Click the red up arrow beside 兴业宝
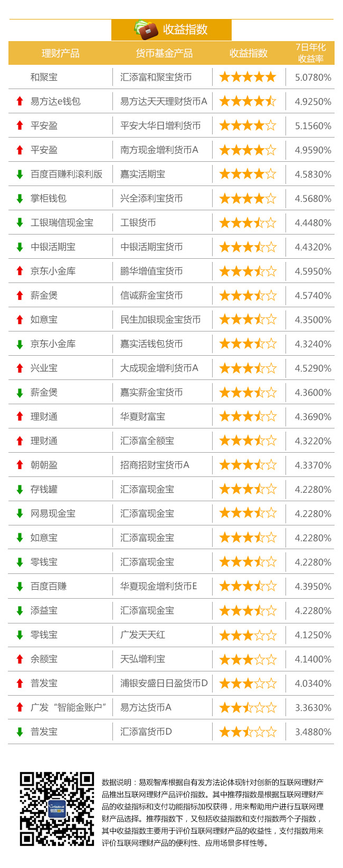Viewport: 343px width, 868px height. (20, 368)
